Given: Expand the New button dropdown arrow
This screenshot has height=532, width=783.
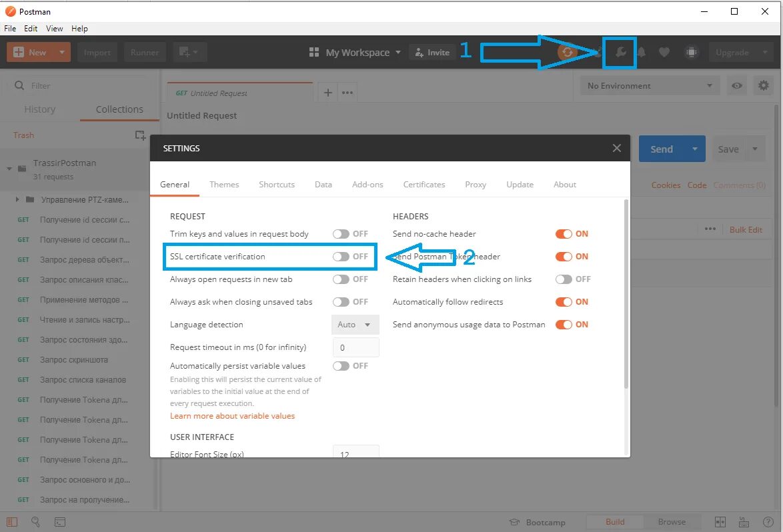Looking at the screenshot, I should click(x=62, y=52).
